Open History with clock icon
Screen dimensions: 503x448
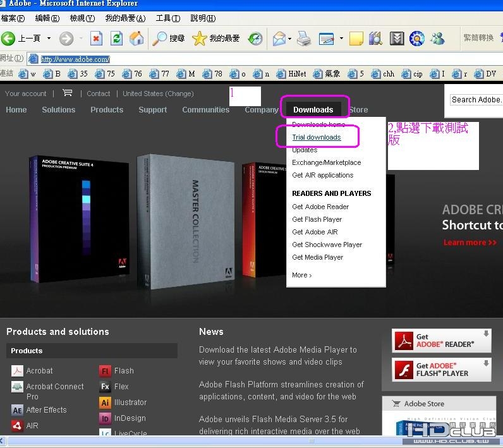[255, 39]
